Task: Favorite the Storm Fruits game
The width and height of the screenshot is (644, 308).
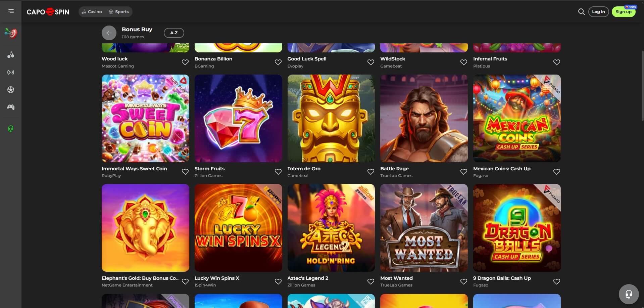Action: [x=278, y=172]
